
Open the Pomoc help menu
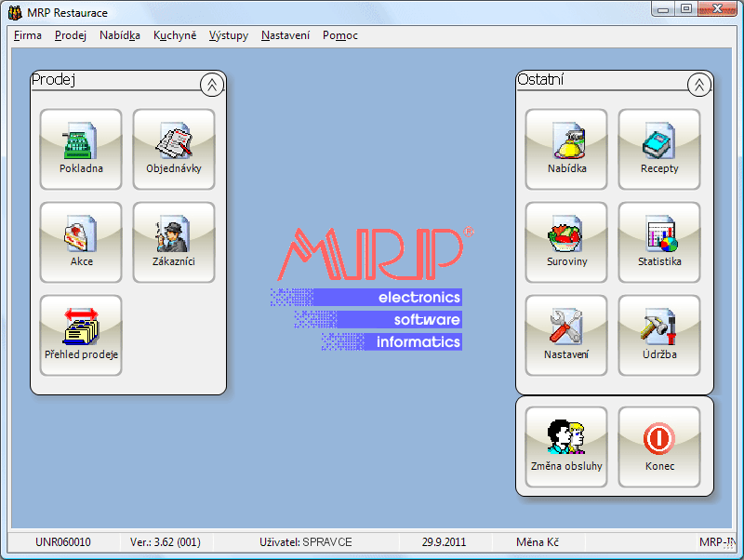[x=340, y=35]
